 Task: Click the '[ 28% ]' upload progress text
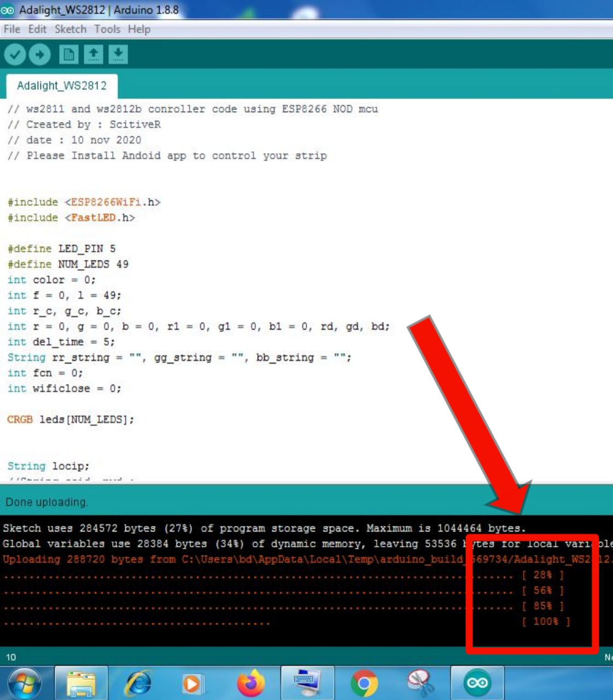tap(542, 575)
